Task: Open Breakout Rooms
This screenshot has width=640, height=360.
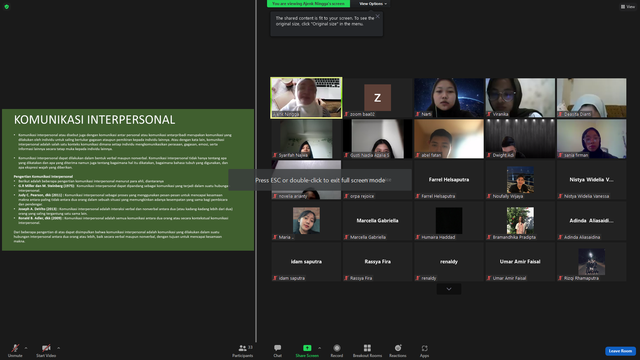Action: pyautogui.click(x=367, y=351)
